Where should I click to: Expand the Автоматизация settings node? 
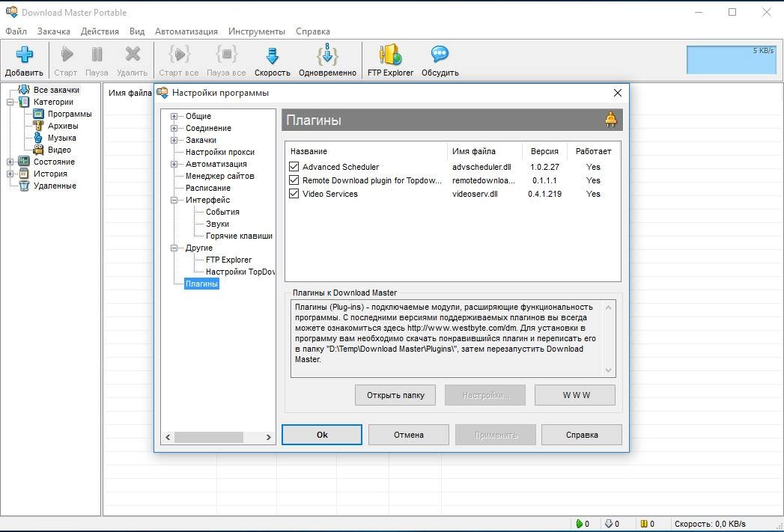coord(174,165)
